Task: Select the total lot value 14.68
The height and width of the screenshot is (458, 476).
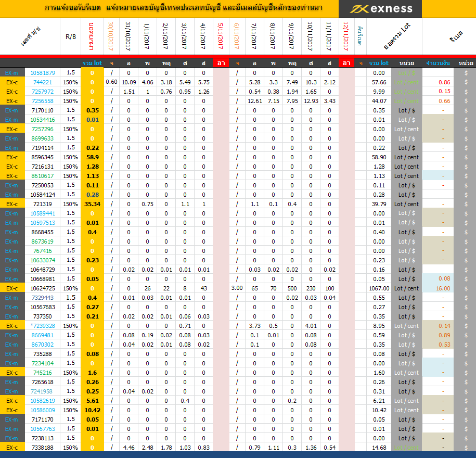Action: 379,448
